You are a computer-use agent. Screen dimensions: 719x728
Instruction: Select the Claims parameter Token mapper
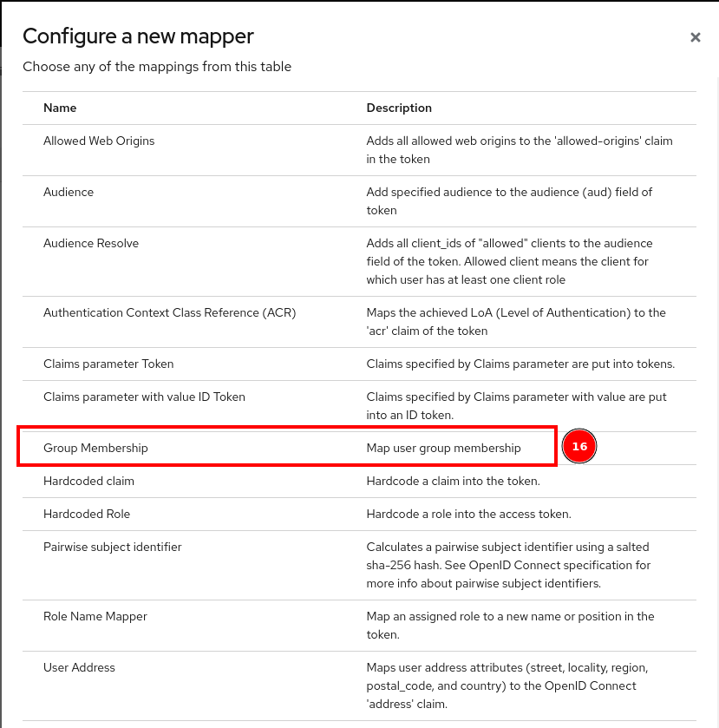pyautogui.click(x=108, y=364)
